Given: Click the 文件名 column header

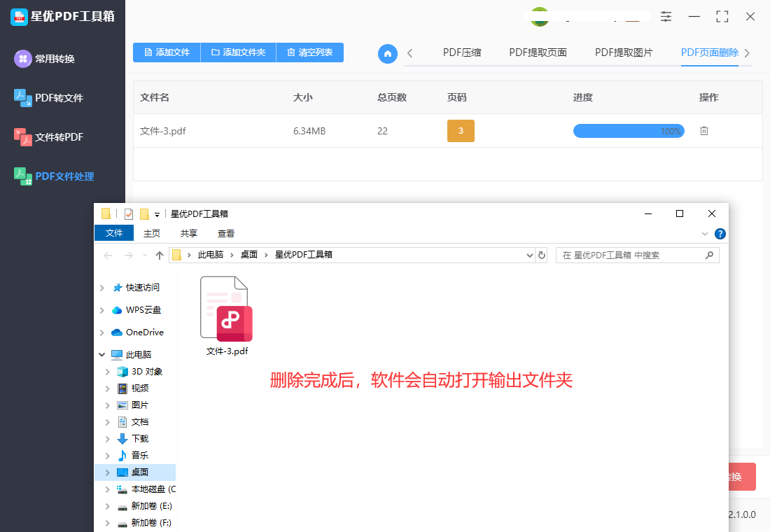Looking at the screenshot, I should [x=155, y=97].
